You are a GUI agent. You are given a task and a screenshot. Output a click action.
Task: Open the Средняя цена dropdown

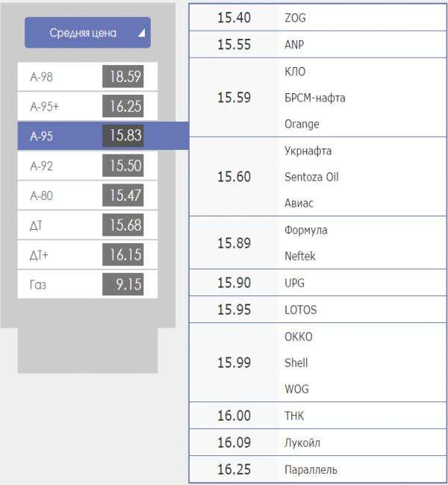87,33
